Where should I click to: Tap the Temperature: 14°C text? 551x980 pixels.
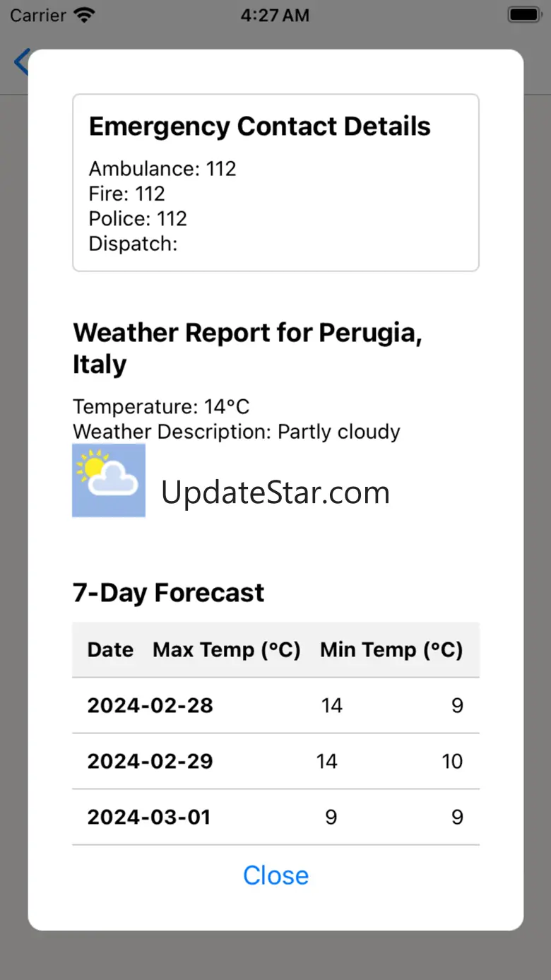(161, 407)
